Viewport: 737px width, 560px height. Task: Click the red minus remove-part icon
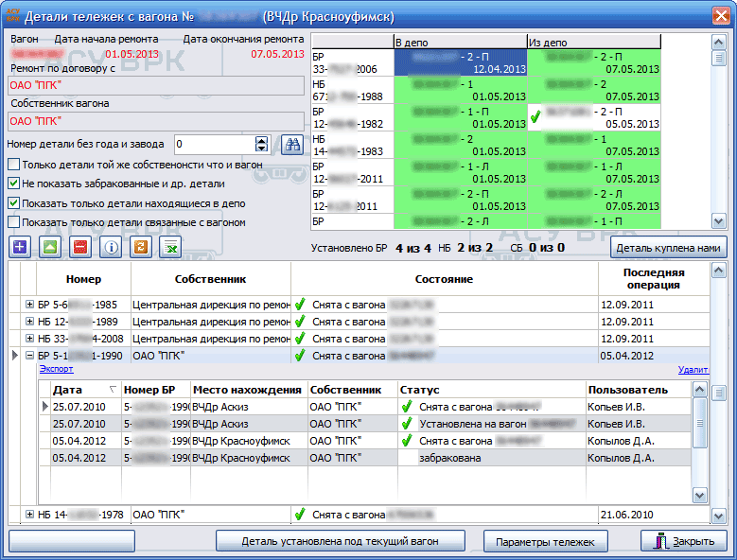coord(80,247)
